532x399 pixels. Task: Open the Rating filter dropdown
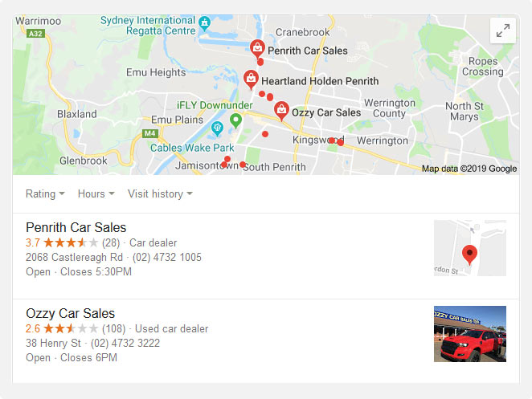pyautogui.click(x=45, y=194)
